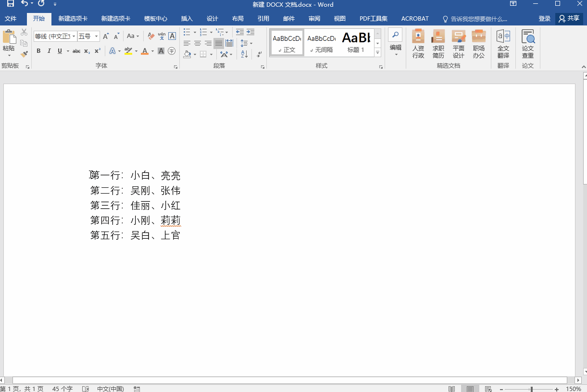This screenshot has width=587, height=392.
Task: Open the font size dropdown
Action: 96,37
